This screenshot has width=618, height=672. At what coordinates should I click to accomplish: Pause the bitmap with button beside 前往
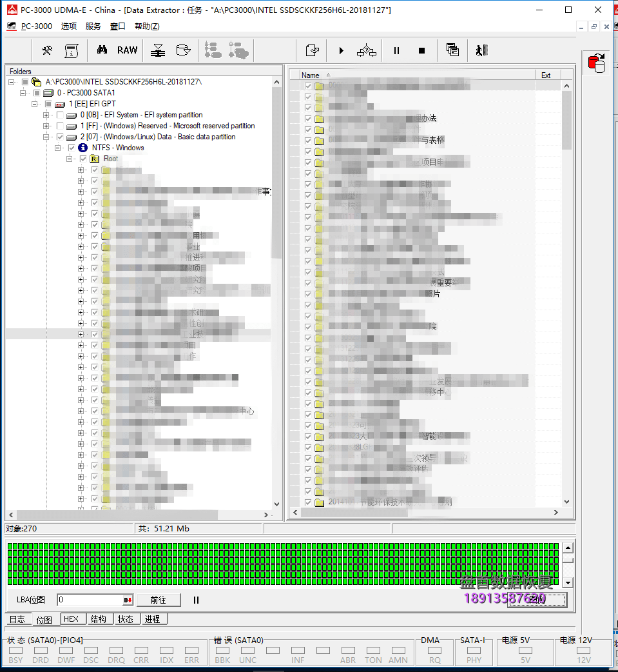coord(196,600)
